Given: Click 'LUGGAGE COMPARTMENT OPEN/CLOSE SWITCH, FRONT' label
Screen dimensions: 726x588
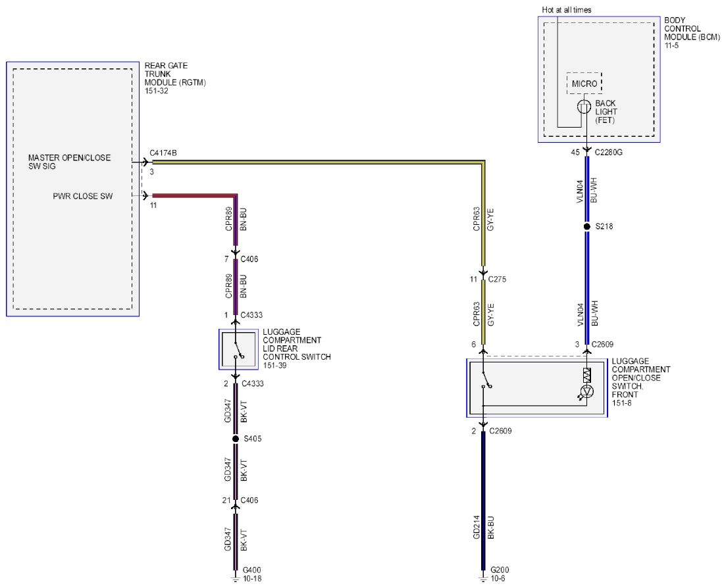Looking at the screenshot, I should (x=641, y=378).
